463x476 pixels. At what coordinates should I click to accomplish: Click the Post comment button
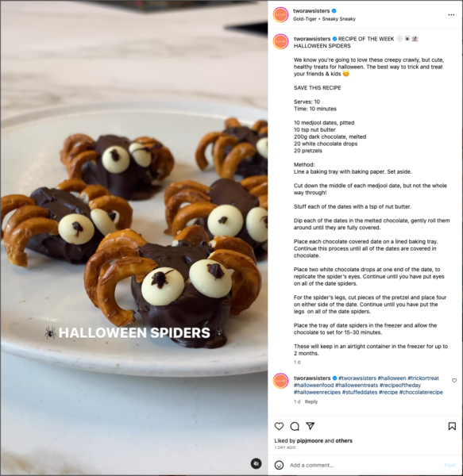click(x=449, y=465)
